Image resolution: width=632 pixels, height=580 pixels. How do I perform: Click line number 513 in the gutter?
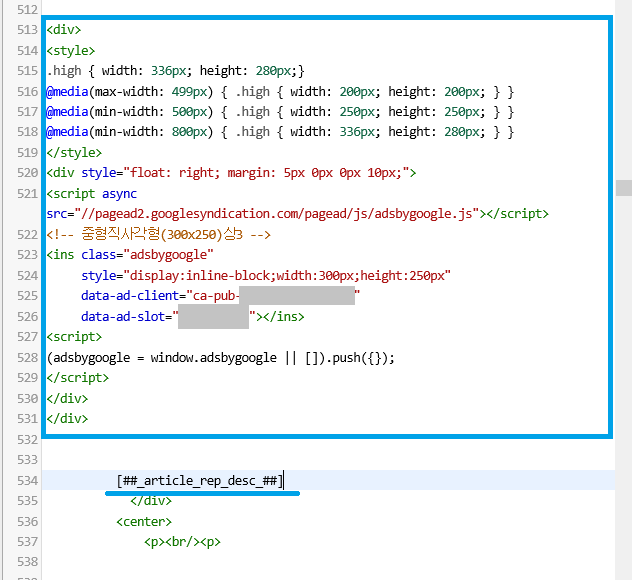pos(27,30)
